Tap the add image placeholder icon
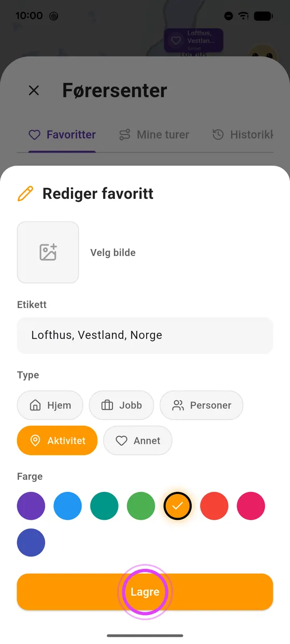 coord(48,252)
